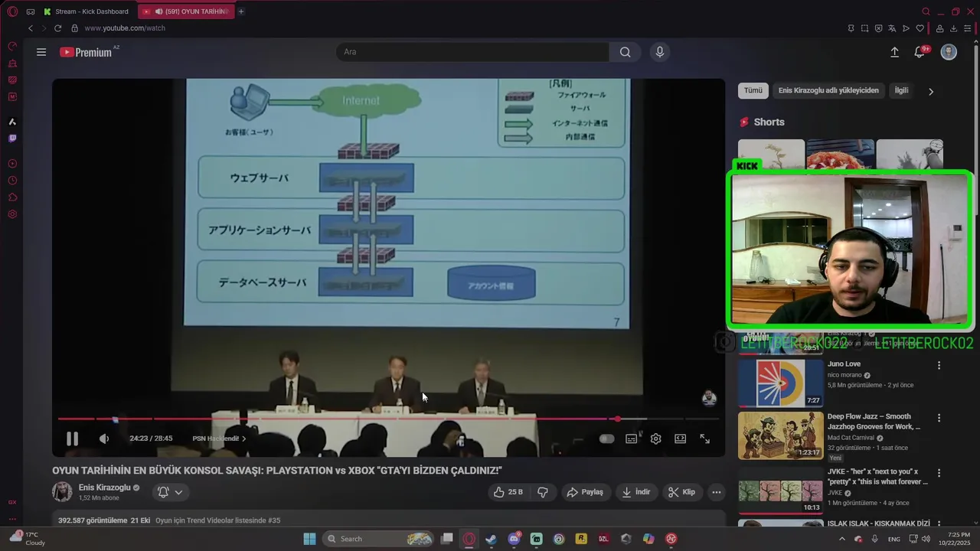Image resolution: width=980 pixels, height=551 pixels.
Task: Open Opera sidebar history clock icon
Action: pyautogui.click(x=12, y=181)
